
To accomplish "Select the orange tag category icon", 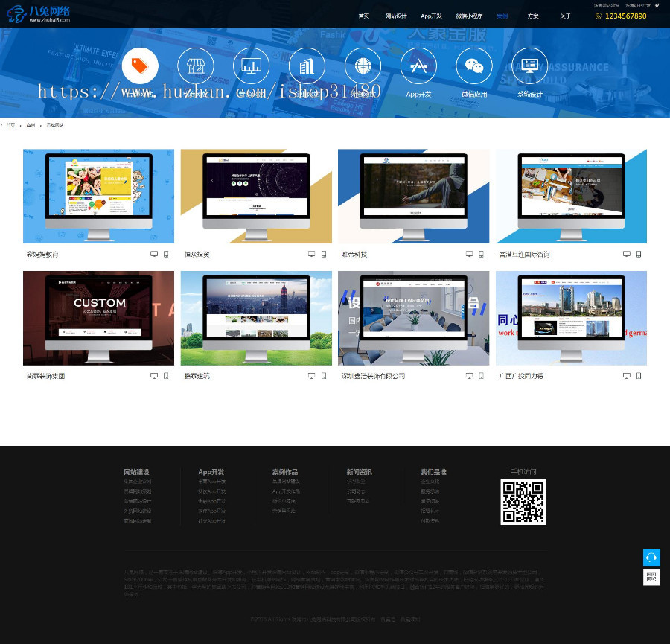I will 140,66.
